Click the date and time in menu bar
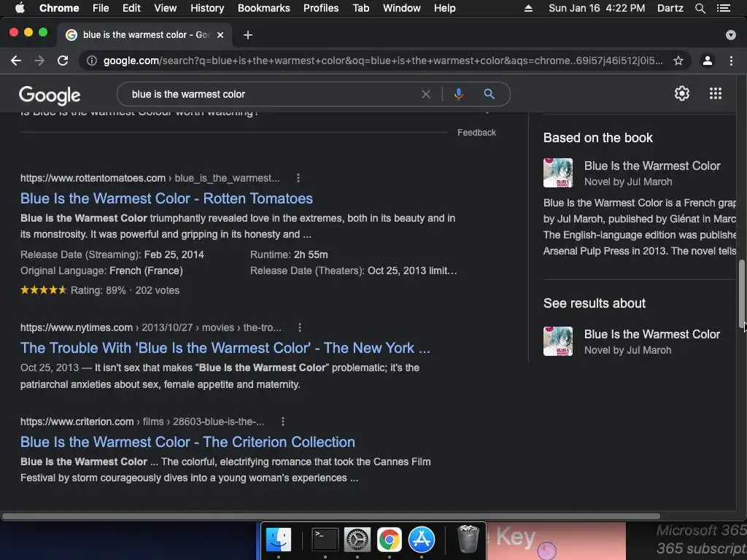Screen dimensions: 747x560 point(597,8)
